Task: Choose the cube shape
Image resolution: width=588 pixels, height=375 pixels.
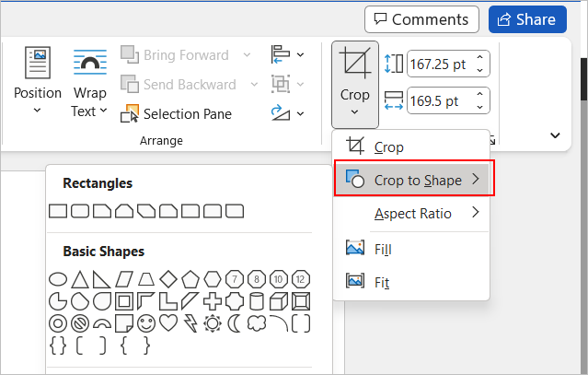Action: pyautogui.click(x=279, y=301)
